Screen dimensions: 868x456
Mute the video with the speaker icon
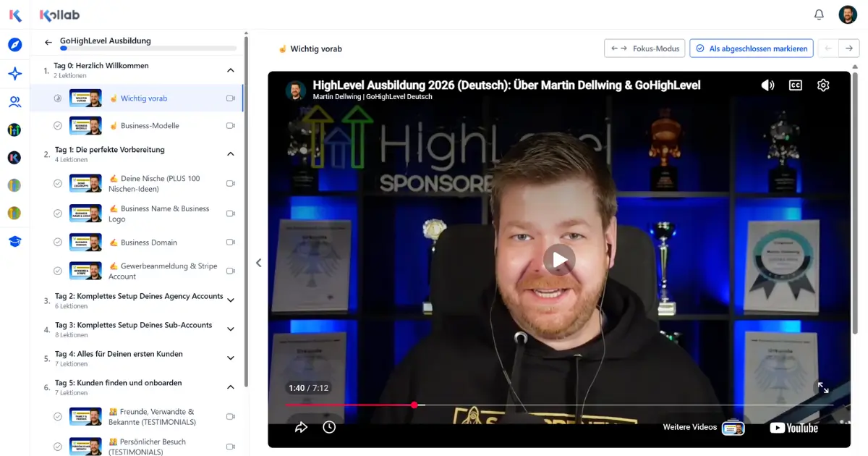[x=767, y=85]
